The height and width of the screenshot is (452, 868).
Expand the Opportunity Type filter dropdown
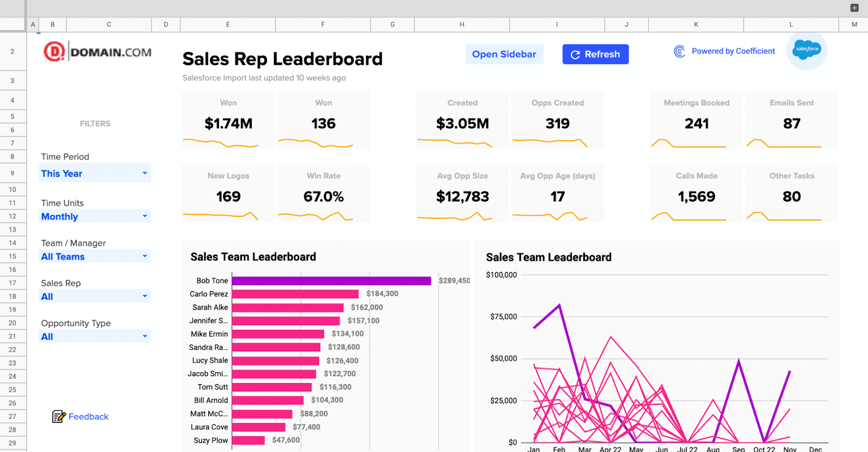pyautogui.click(x=145, y=337)
